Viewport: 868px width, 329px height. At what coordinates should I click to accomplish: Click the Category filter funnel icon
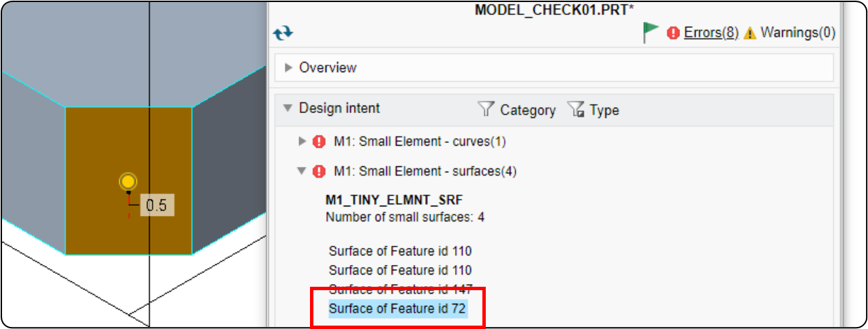485,109
